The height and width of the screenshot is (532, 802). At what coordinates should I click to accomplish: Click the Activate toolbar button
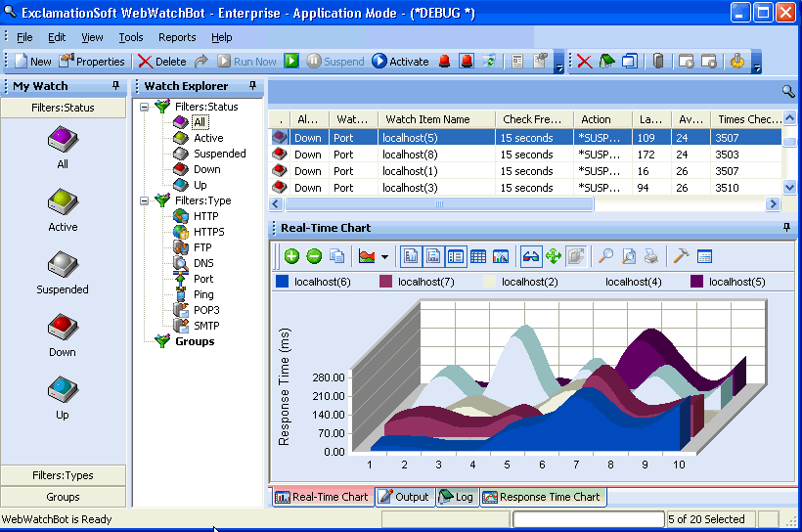click(400, 62)
